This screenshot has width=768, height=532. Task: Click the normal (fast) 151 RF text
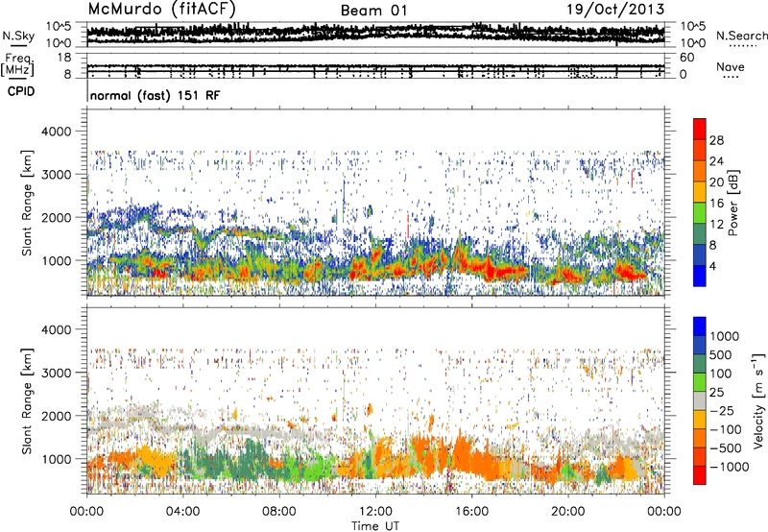[x=155, y=95]
